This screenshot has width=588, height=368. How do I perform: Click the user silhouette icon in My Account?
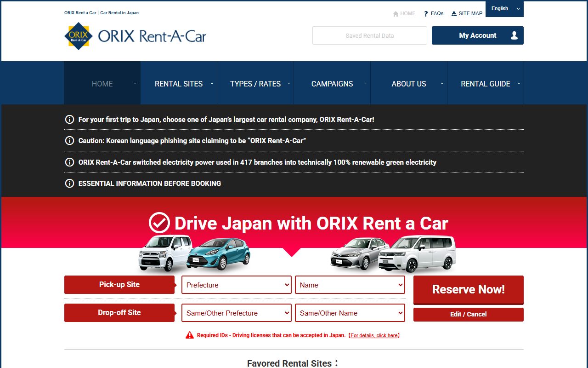514,35
